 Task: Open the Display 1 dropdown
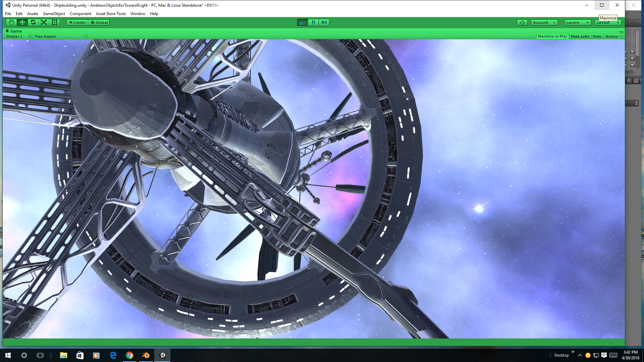[x=18, y=36]
